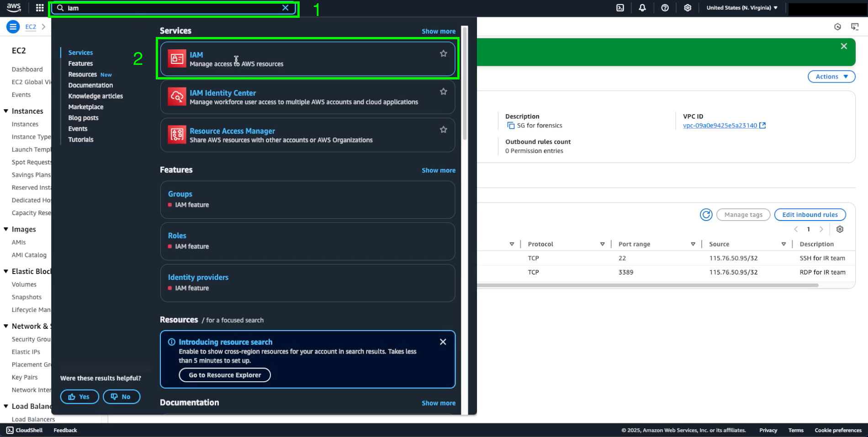Select Knowledge articles filter
This screenshot has height=437, width=868.
pos(95,96)
